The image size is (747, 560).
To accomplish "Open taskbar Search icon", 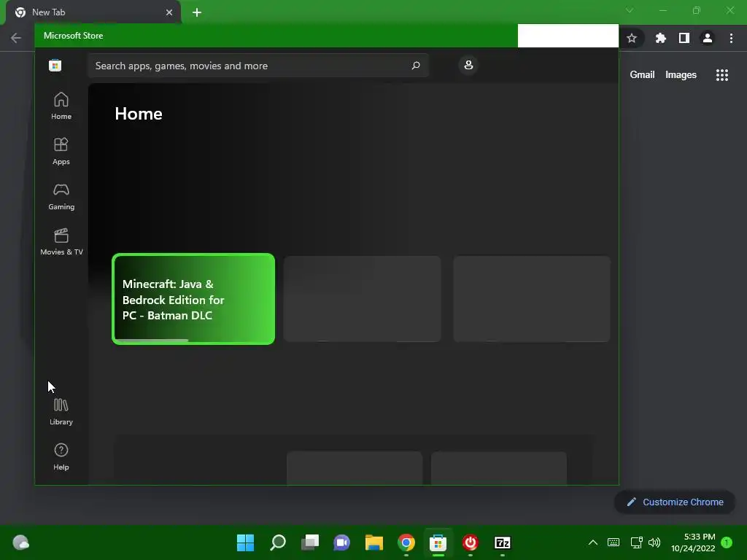I will click(278, 542).
